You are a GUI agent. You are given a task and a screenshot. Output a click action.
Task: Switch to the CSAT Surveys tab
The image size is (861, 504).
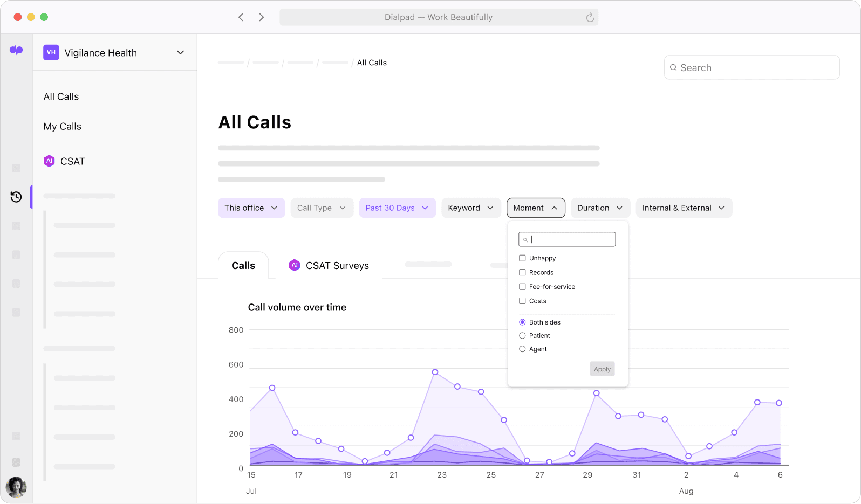tap(329, 266)
